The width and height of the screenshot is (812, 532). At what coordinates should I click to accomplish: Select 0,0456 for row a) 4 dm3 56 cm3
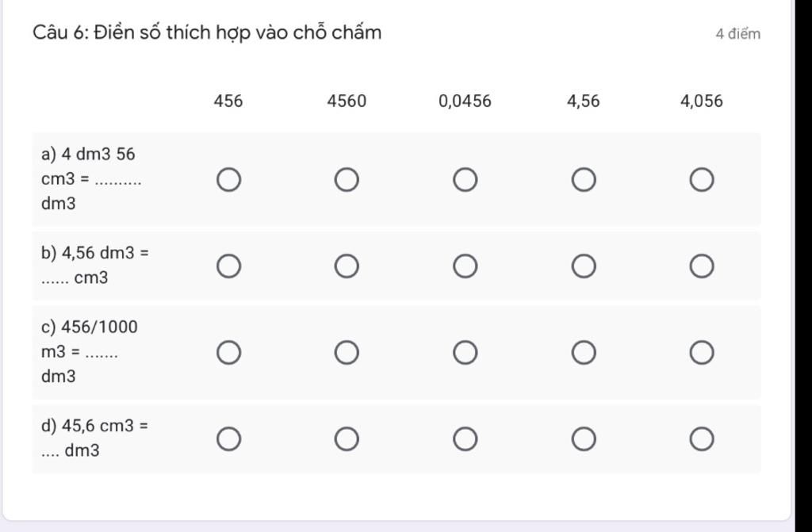coord(465,180)
